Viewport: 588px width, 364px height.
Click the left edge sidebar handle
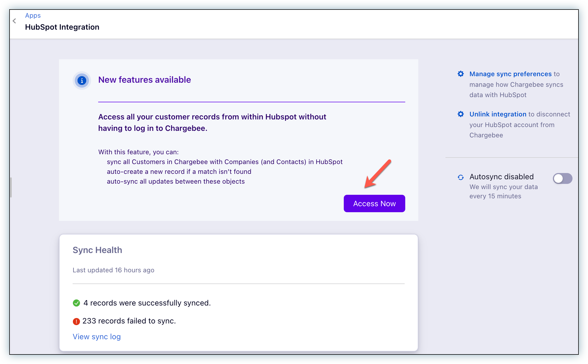click(x=11, y=187)
